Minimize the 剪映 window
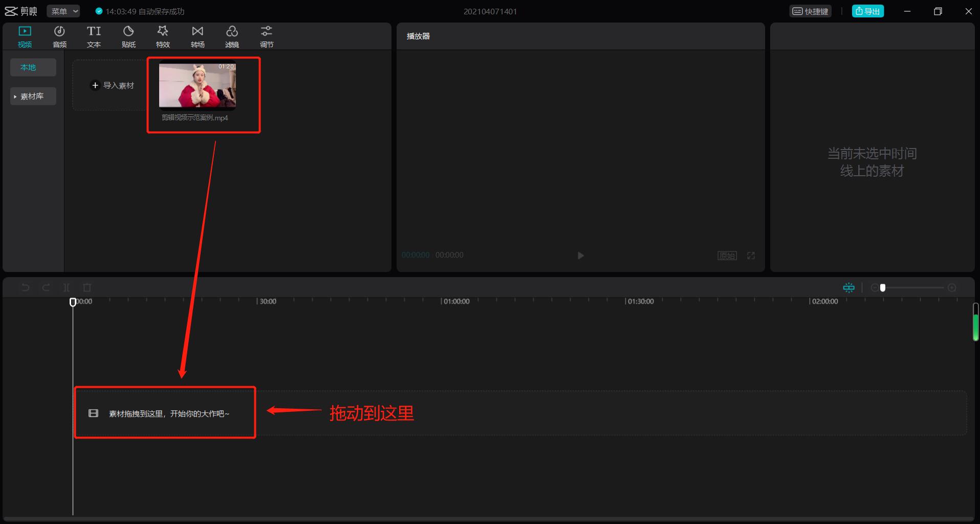 [907, 11]
